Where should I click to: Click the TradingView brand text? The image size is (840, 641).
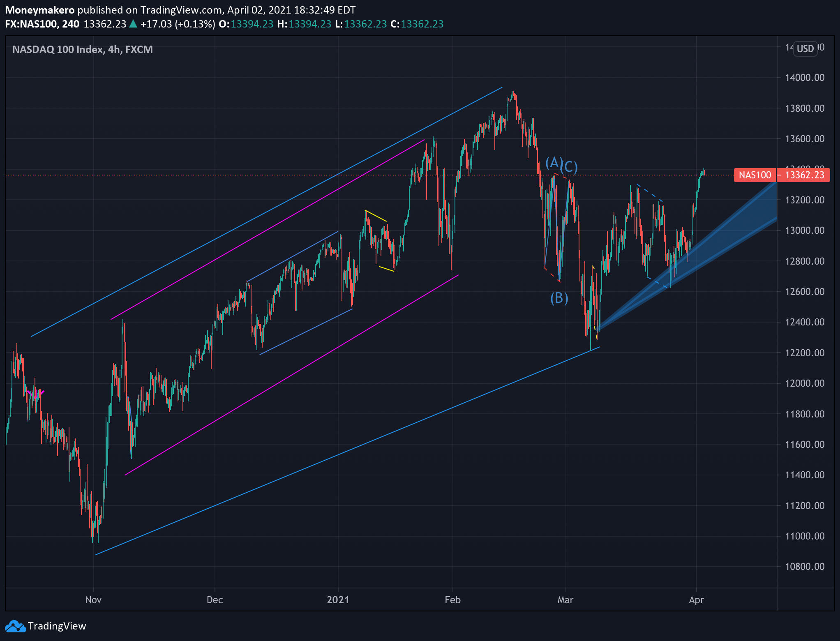(57, 626)
